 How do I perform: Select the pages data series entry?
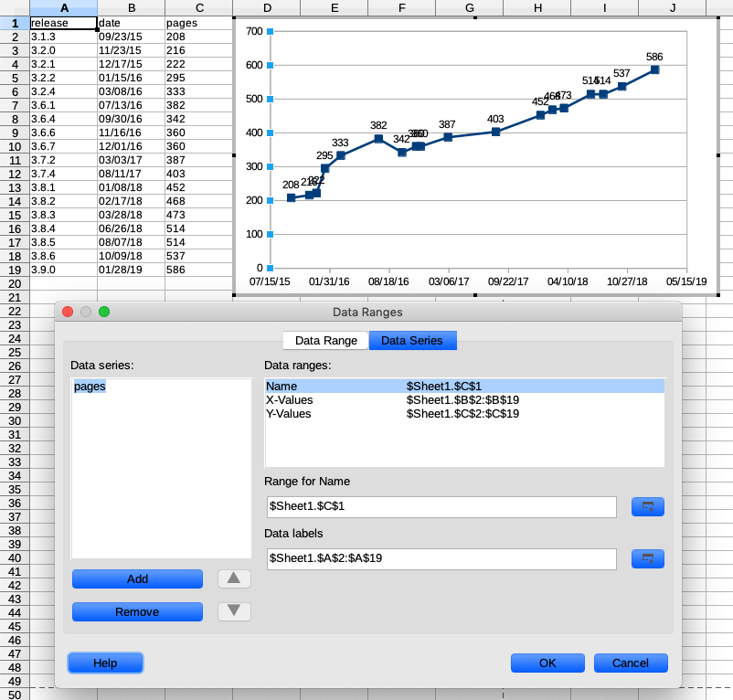pos(90,387)
